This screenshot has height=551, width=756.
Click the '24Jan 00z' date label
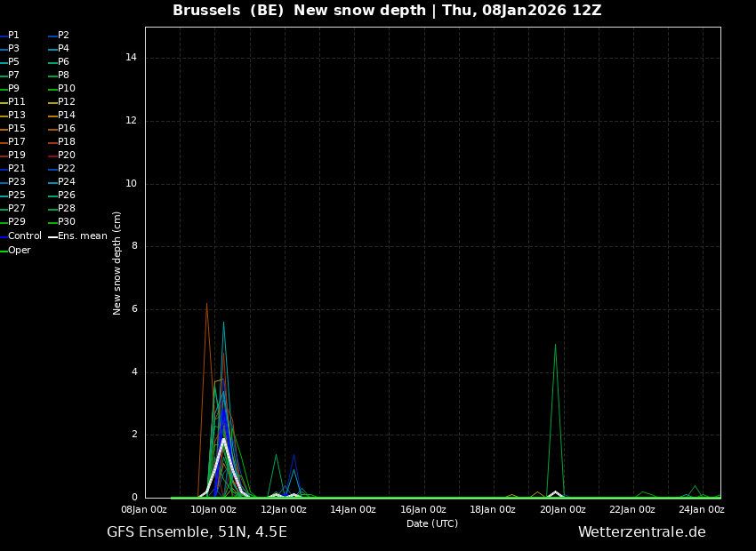click(x=702, y=509)
